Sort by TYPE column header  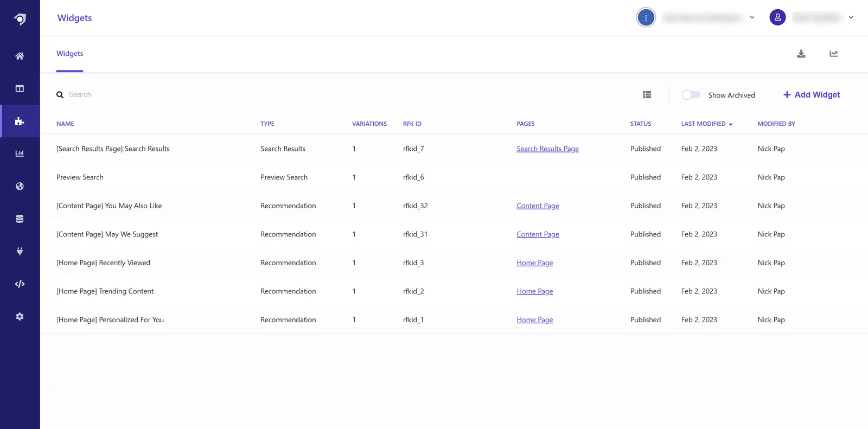267,124
